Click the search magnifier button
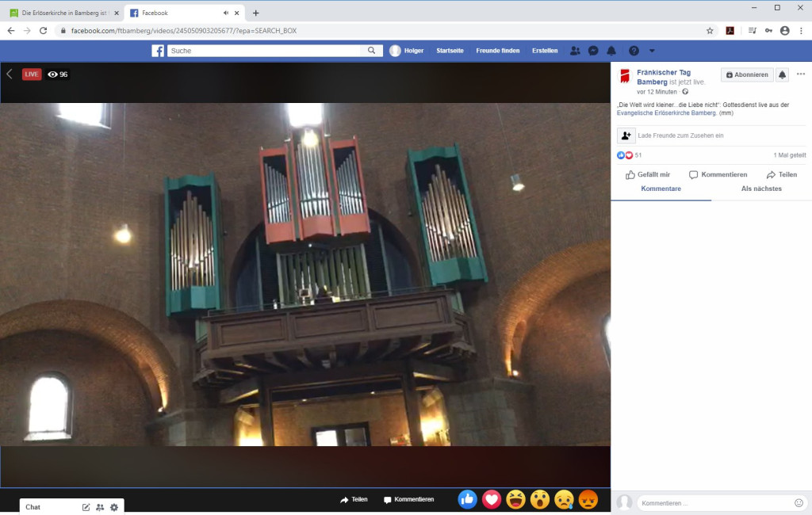The width and height of the screenshot is (812, 515). [371, 51]
